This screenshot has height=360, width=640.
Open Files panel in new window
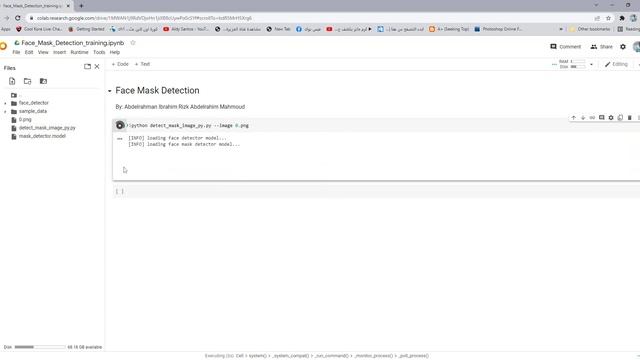[87, 67]
